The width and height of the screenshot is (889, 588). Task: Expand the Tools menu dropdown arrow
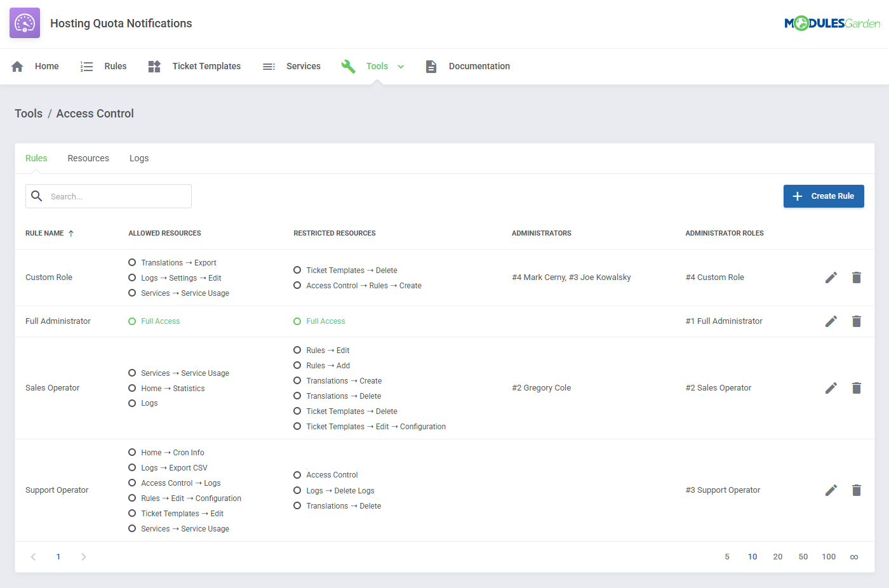pos(401,67)
